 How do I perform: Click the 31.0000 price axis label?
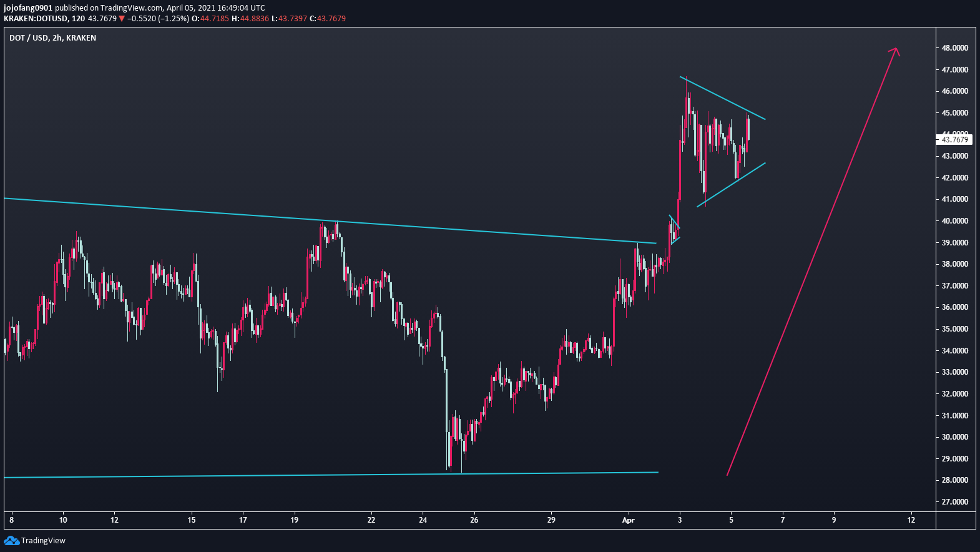pyautogui.click(x=955, y=416)
